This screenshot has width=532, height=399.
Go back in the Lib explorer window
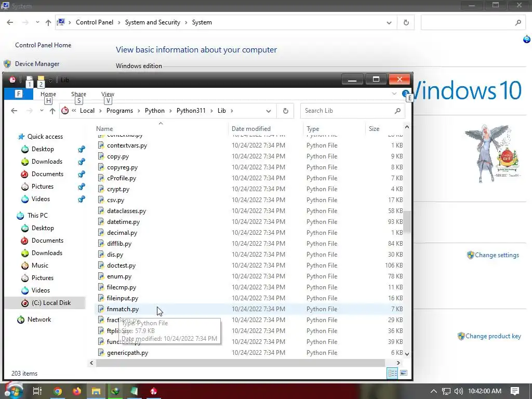[14, 111]
